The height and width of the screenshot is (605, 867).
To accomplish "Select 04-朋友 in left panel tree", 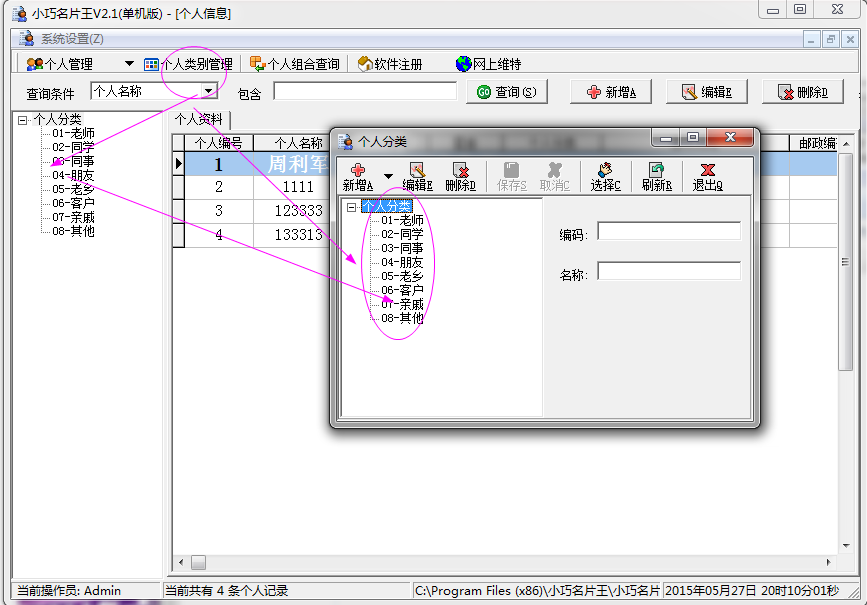I will (x=73, y=175).
